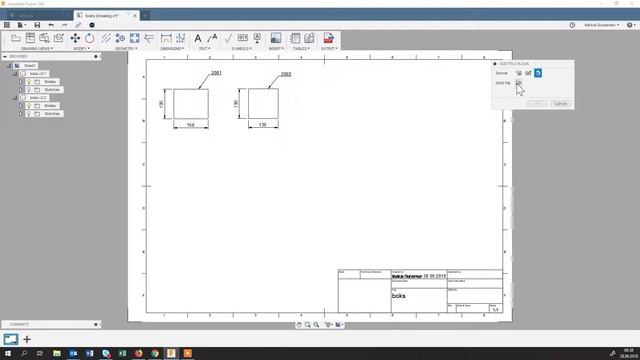Select the Centerline tool

pyautogui.click(x=106, y=38)
